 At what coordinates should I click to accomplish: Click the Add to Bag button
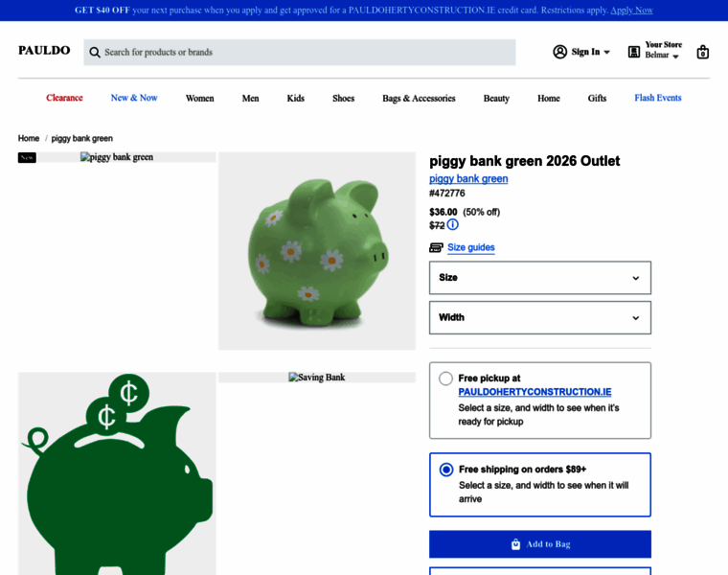pyautogui.click(x=540, y=544)
